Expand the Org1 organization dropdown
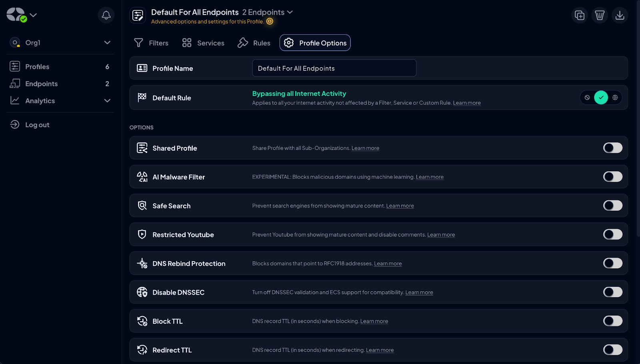The height and width of the screenshot is (364, 640). [107, 42]
